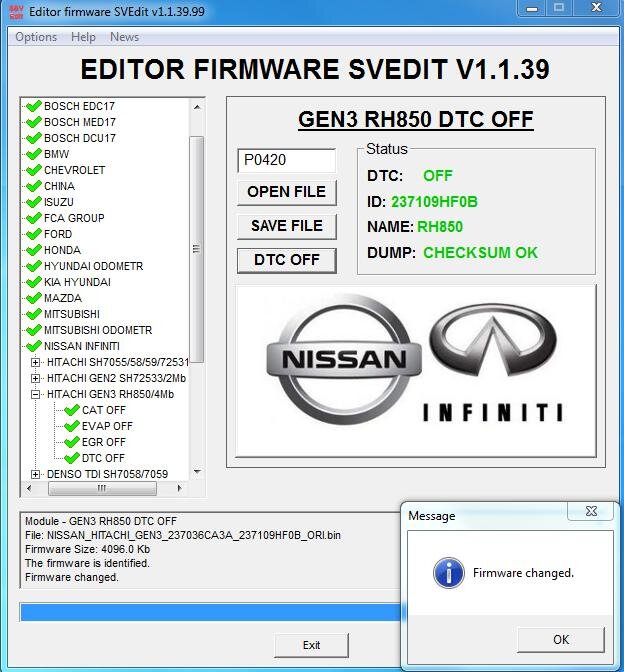Select BOSCH MED17 in the tree

(x=80, y=122)
